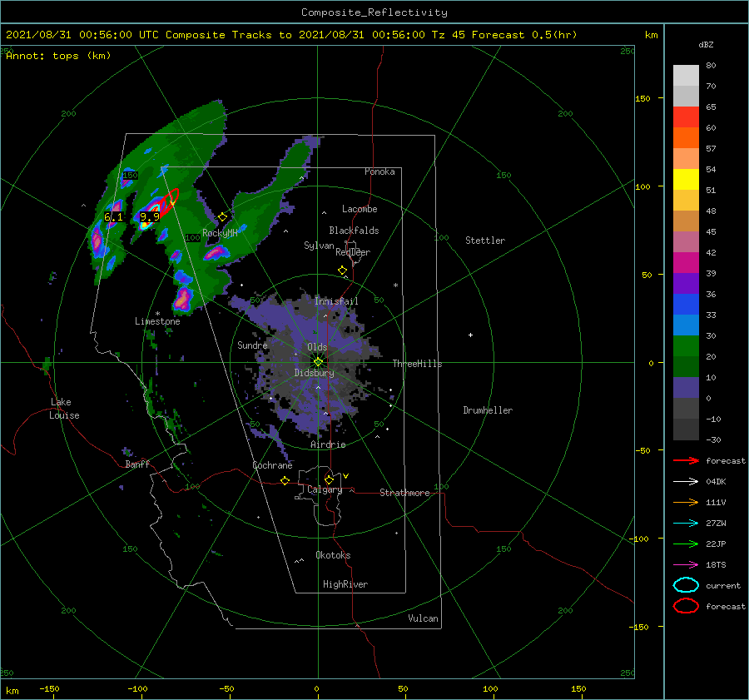Click the Calgary city label
749x700 pixels.
[x=325, y=489]
